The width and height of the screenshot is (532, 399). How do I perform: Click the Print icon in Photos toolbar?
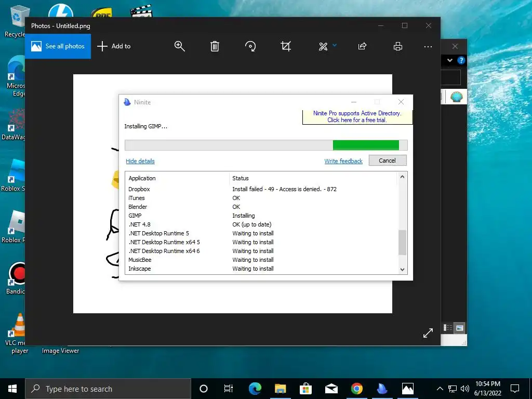tap(397, 46)
